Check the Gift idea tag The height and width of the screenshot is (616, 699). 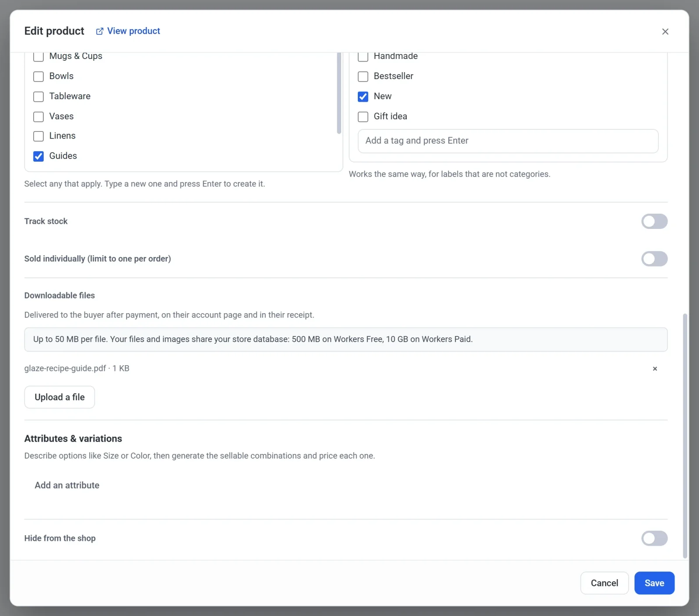[x=363, y=117]
